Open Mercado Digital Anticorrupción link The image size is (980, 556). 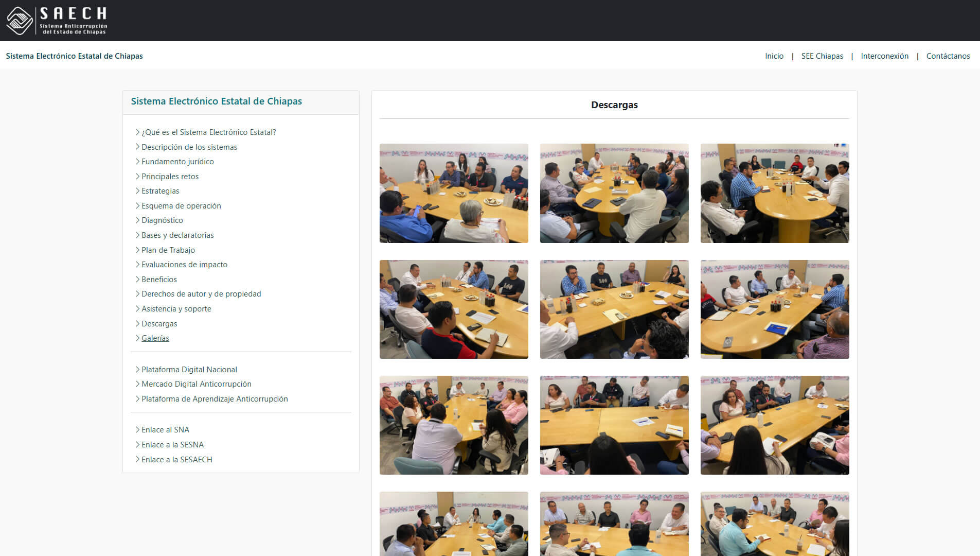(196, 384)
